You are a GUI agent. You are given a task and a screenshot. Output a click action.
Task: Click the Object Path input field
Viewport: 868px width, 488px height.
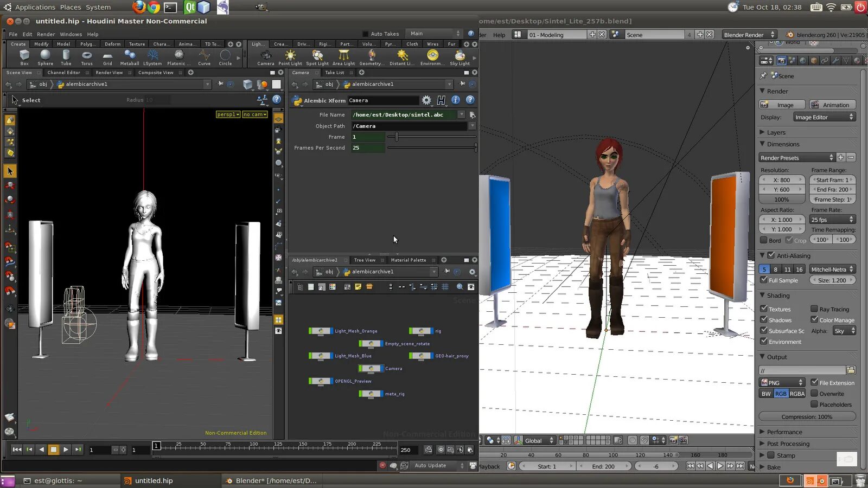[x=409, y=126]
